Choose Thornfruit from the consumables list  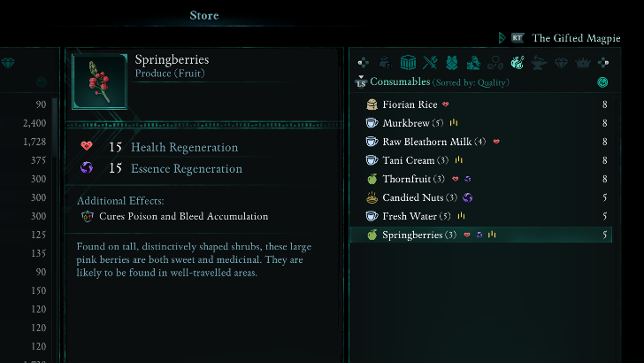click(407, 179)
